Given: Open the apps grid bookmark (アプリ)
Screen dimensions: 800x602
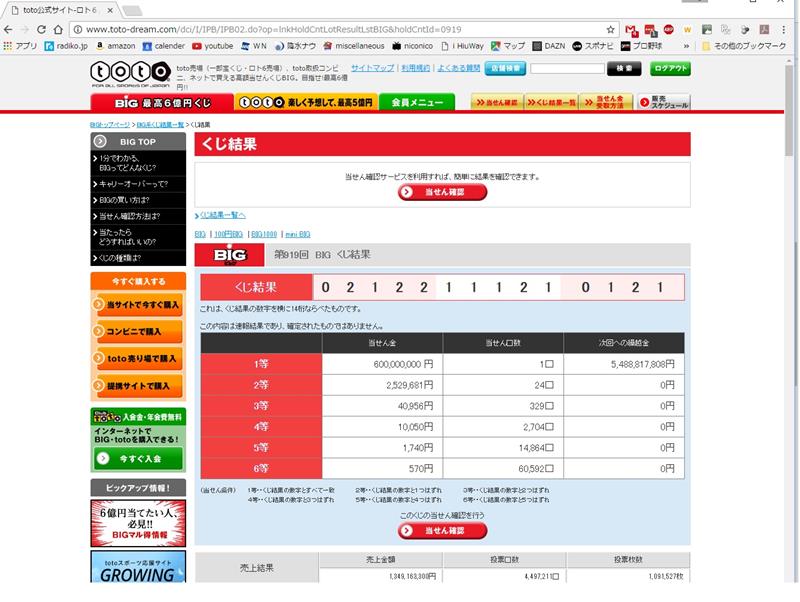Looking at the screenshot, I should pyautogui.click(x=20, y=46).
